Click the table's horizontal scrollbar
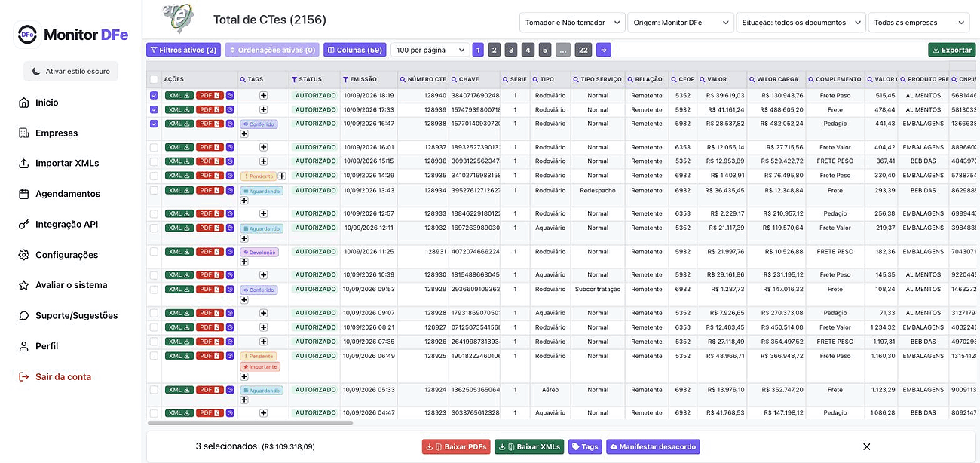Image resolution: width=980 pixels, height=463 pixels. 250,423
